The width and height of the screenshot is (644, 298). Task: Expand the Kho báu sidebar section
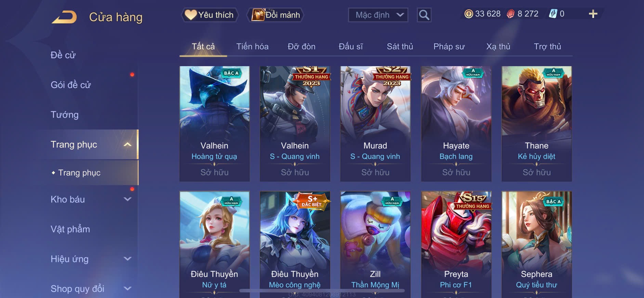127,199
